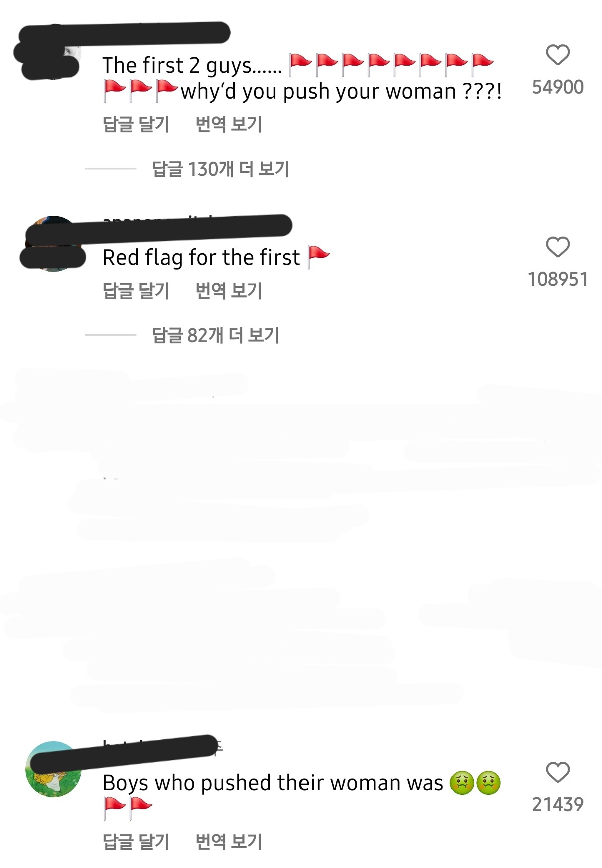Reply via '답글 달기' under 'Boys who pushed' comment
602x868 pixels.
coord(136,841)
